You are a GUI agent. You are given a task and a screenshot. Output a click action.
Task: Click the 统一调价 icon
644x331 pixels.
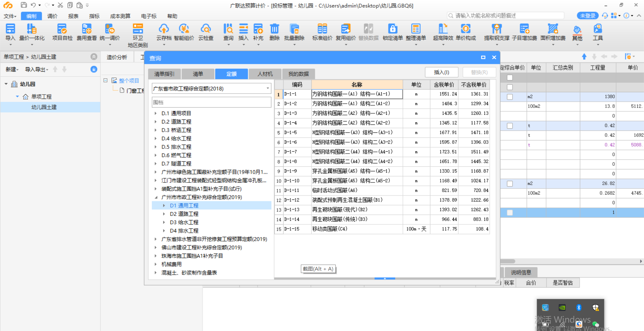110,33
